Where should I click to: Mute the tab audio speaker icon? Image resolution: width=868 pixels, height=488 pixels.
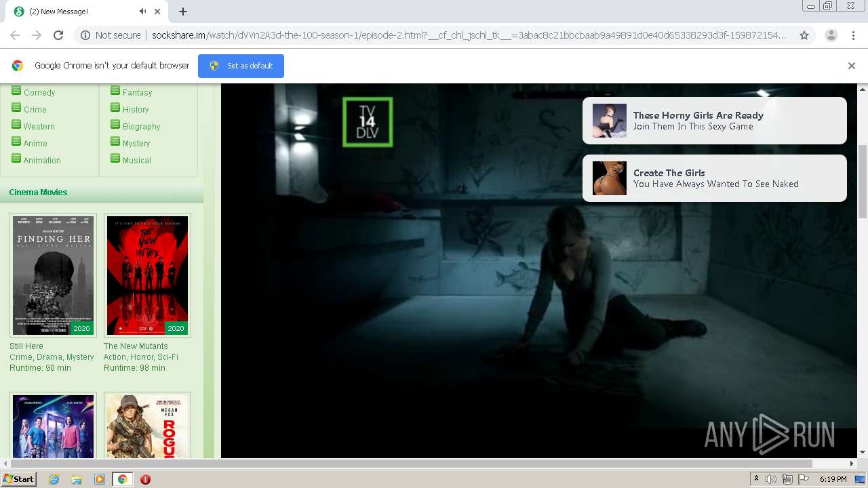tap(143, 12)
